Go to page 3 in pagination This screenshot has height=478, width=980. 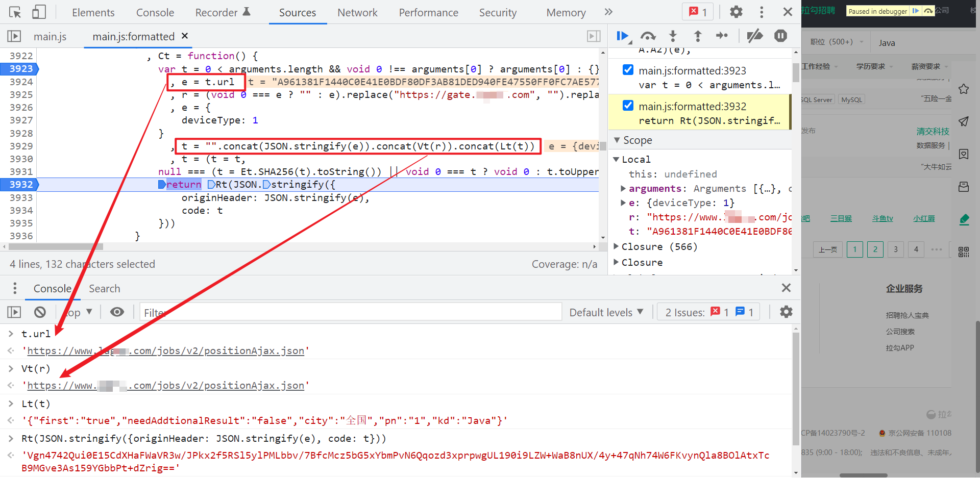[x=895, y=249]
